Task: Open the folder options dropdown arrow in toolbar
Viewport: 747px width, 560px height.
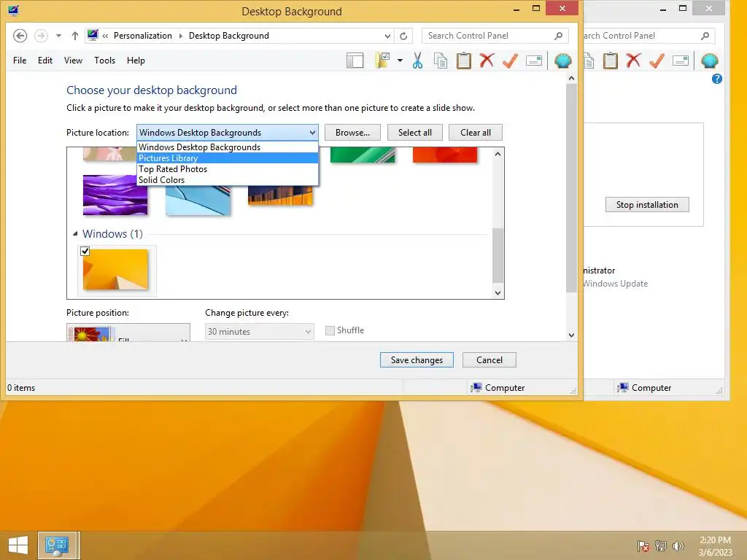Action: tap(400, 61)
